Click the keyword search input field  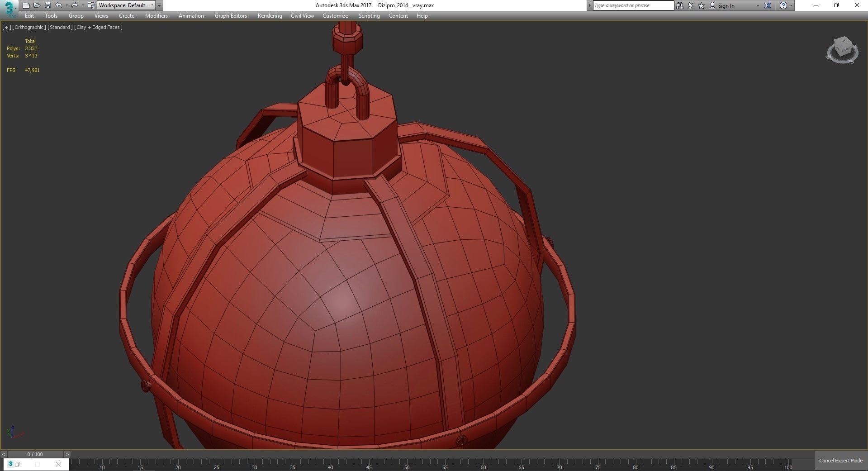pyautogui.click(x=633, y=5)
